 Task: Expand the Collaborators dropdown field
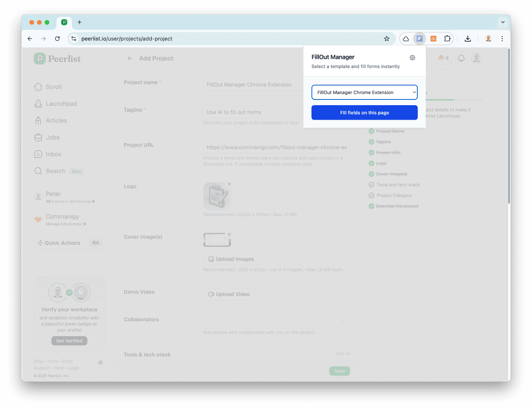(x=343, y=322)
